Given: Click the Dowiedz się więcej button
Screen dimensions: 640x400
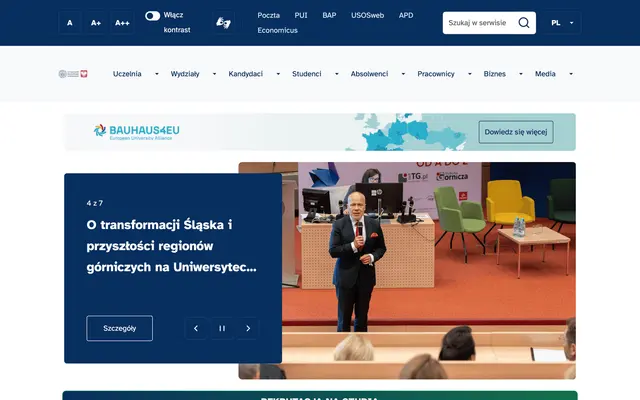Looking at the screenshot, I should [516, 132].
